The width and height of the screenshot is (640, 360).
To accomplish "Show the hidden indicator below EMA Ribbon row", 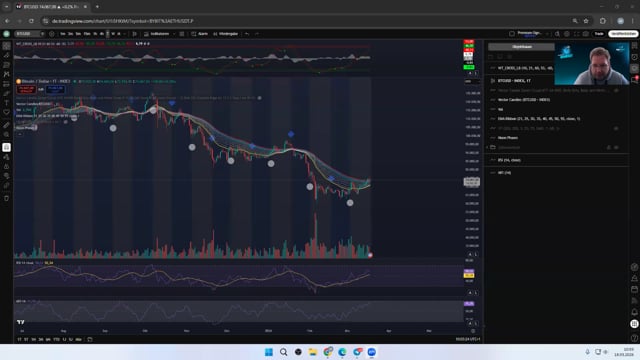I will 616,128.
